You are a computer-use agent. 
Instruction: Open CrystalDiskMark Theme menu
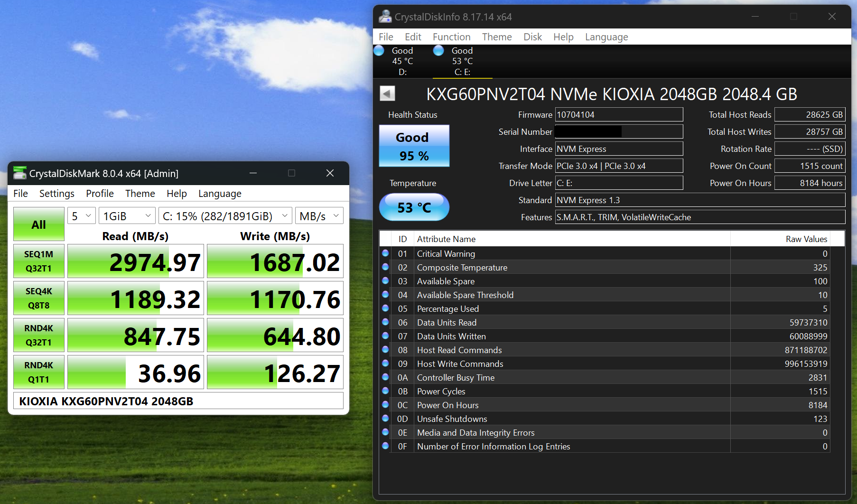[140, 194]
